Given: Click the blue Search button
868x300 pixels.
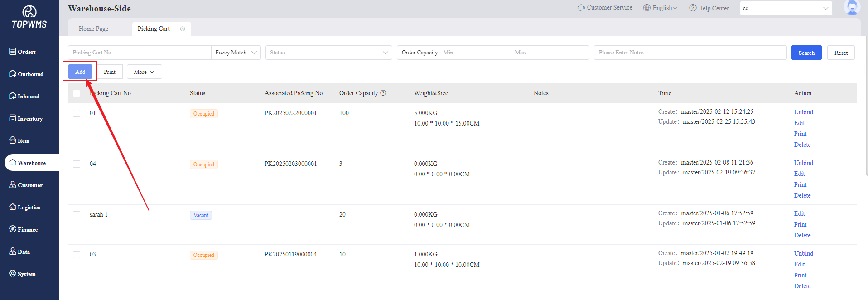Looking at the screenshot, I should click(x=806, y=53).
